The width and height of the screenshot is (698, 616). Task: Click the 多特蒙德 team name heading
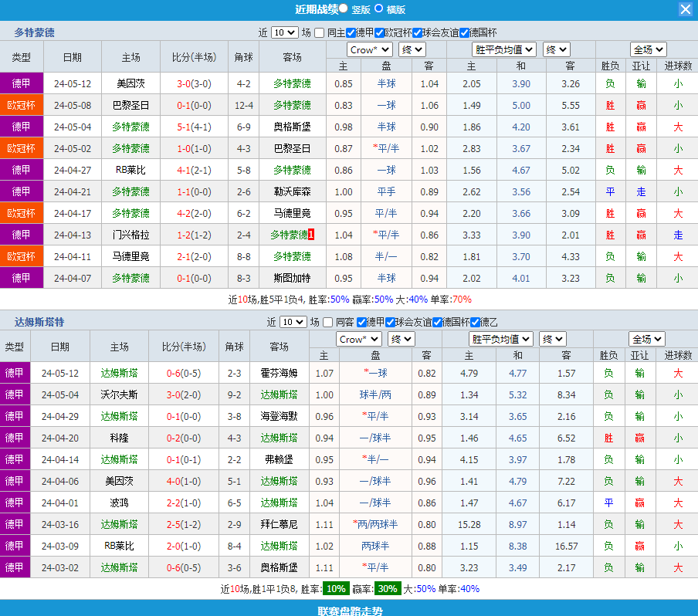click(34, 32)
